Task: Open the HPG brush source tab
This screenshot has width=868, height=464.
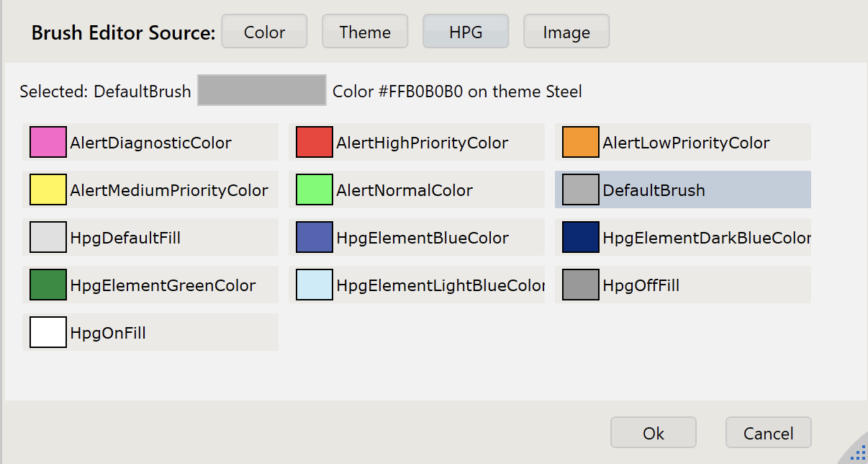Action: [x=466, y=32]
